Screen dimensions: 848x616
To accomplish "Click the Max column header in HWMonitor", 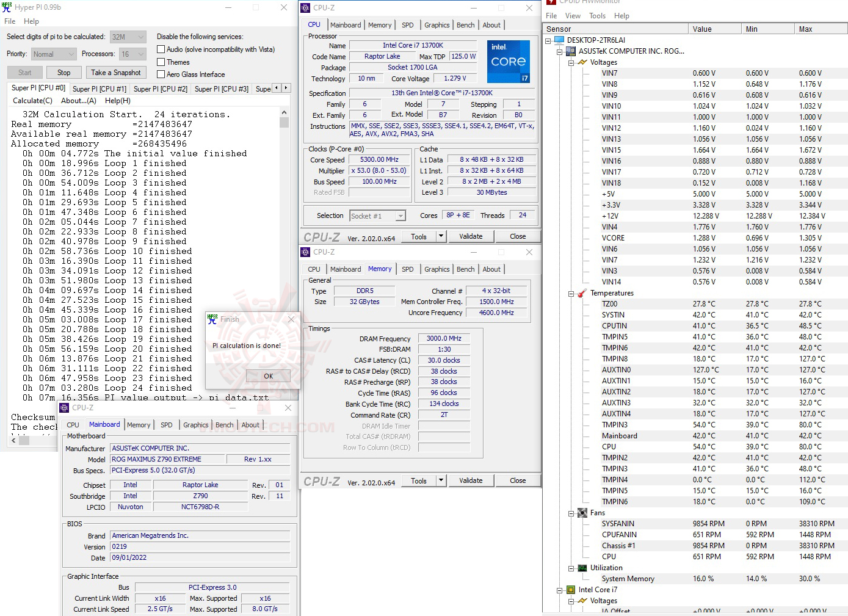I will pos(821,29).
